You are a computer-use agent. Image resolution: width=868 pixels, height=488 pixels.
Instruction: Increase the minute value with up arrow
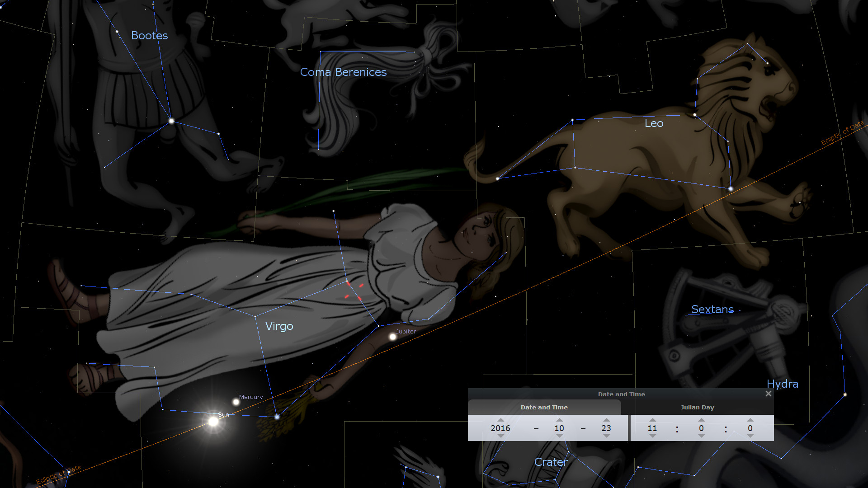(701, 420)
